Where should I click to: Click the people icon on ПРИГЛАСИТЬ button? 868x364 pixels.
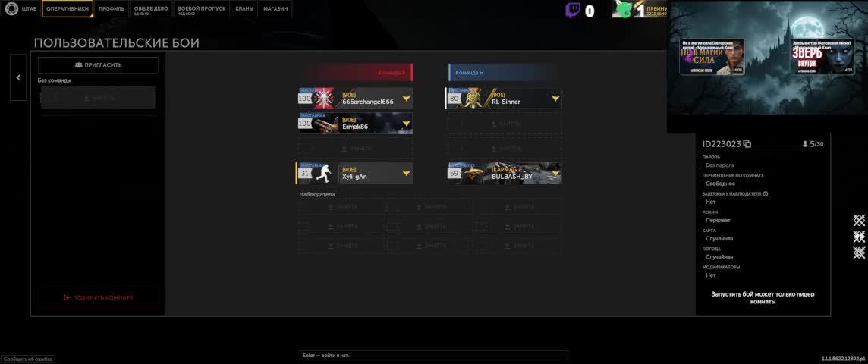tap(79, 65)
